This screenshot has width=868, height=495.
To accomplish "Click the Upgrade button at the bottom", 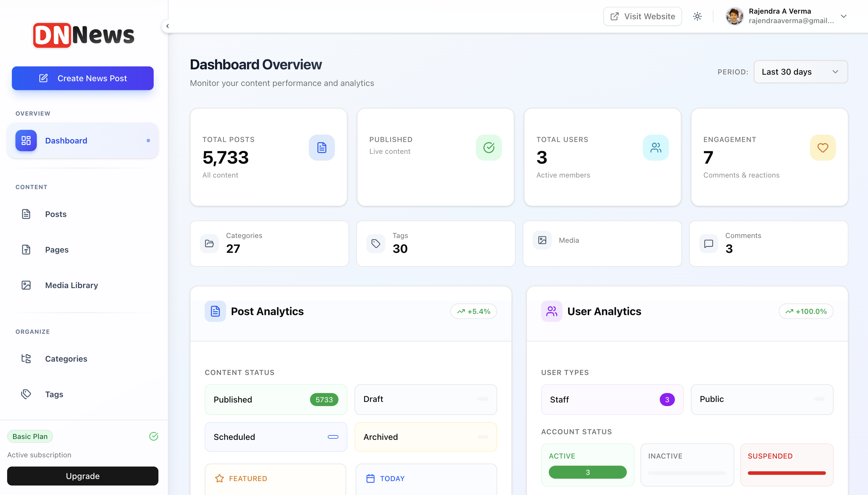I will (82, 476).
